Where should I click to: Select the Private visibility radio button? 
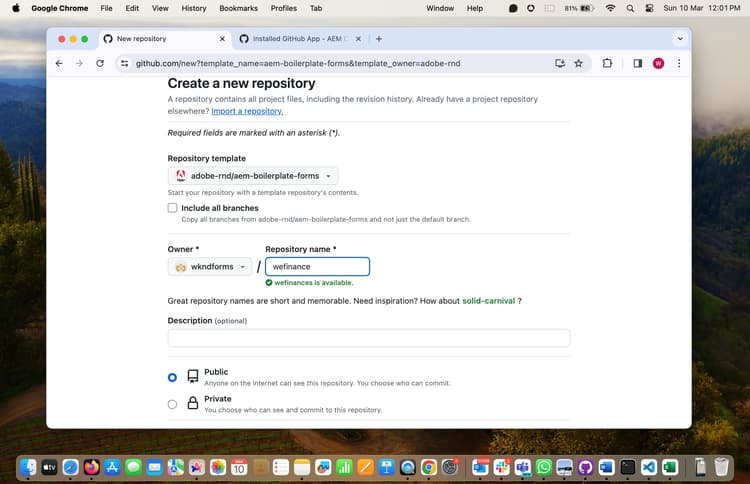click(x=172, y=404)
